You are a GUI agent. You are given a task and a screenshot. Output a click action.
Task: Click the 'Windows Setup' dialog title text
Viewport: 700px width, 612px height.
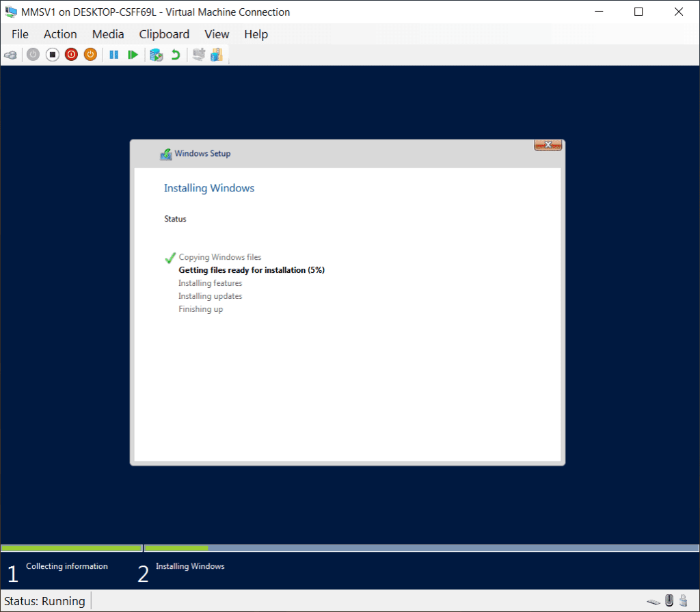pos(202,154)
